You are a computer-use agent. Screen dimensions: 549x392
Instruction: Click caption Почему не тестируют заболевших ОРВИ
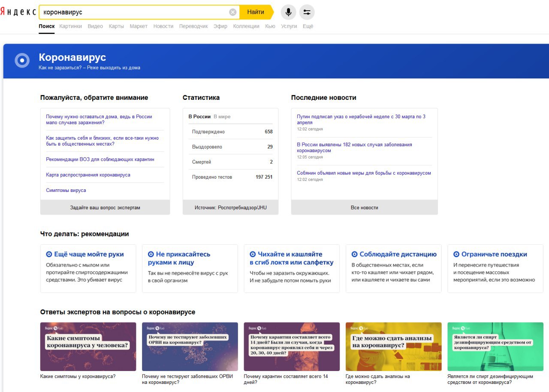coord(187,379)
